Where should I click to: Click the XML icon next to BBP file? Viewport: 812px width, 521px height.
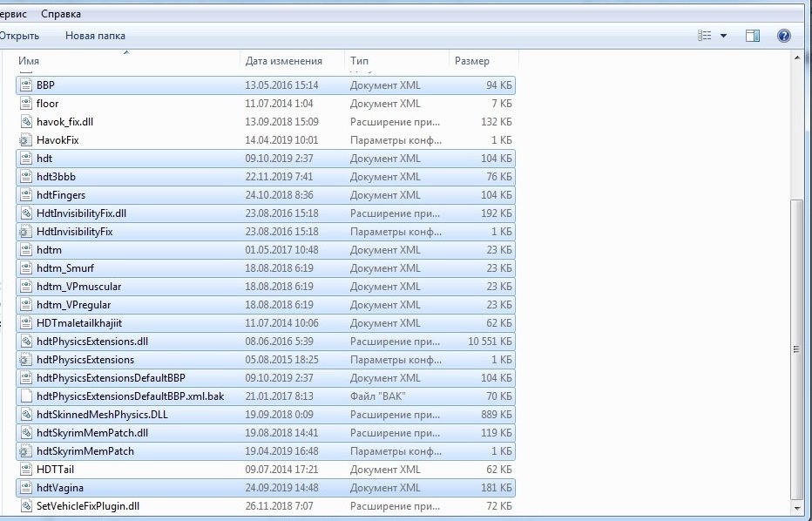coord(26,85)
